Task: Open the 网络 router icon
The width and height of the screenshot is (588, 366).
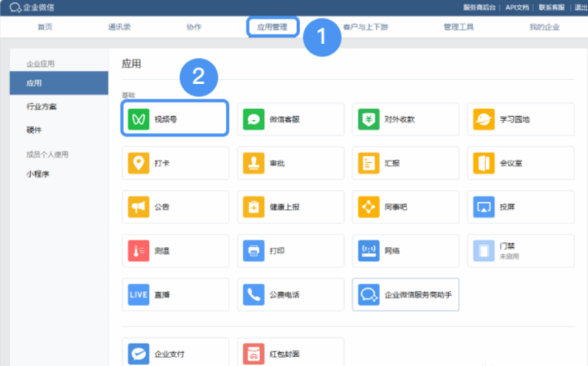Action: (x=369, y=251)
